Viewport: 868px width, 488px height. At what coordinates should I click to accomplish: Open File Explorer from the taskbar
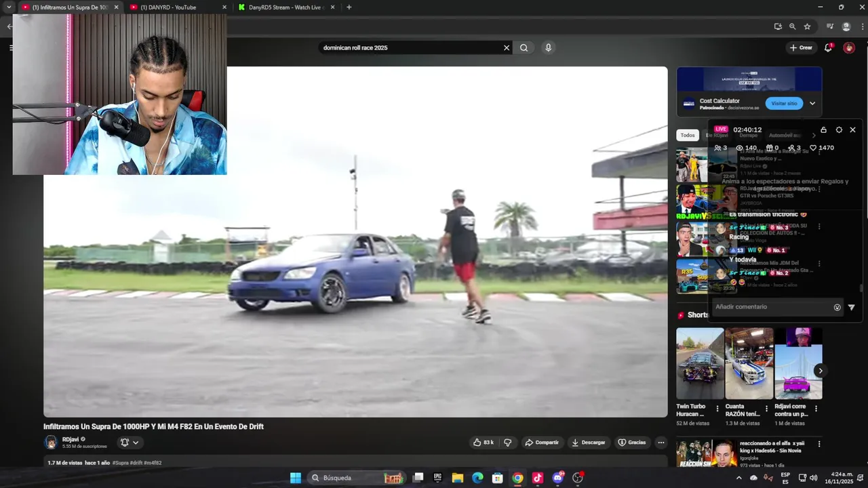457,478
